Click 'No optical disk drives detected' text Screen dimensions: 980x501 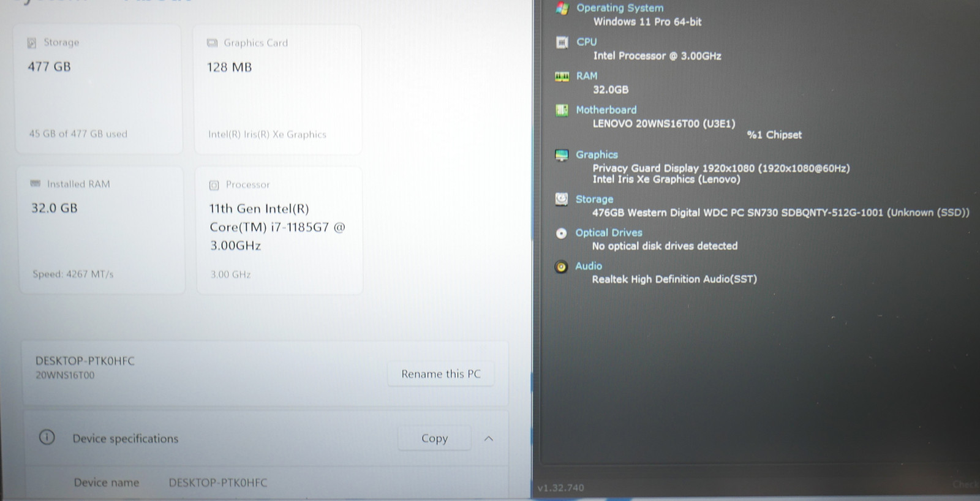click(x=665, y=246)
